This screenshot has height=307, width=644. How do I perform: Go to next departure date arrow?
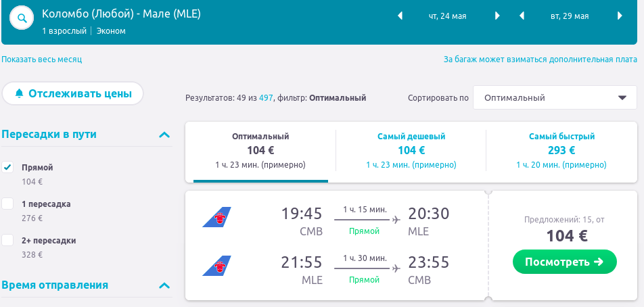[498, 16]
